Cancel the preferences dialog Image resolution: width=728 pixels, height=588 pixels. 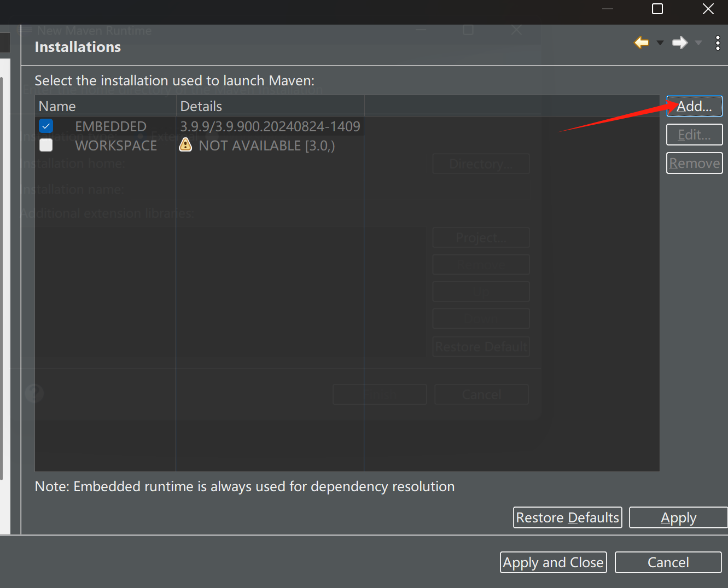point(668,562)
